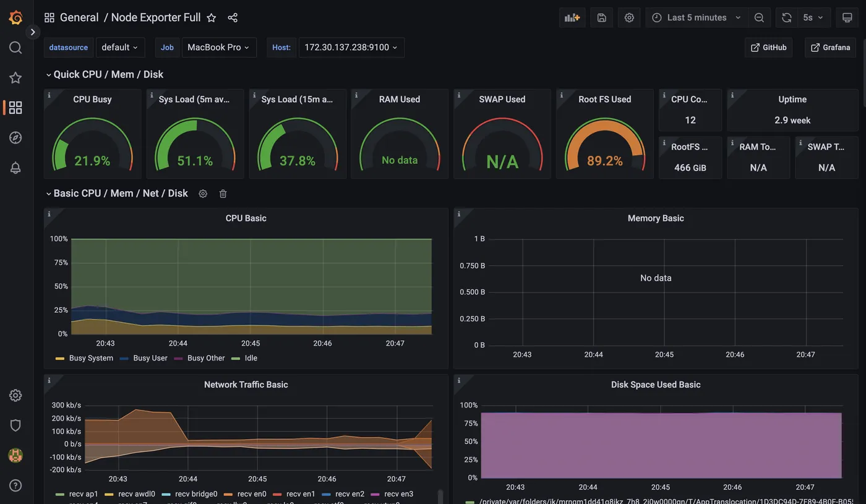Open the CPU Busy panel title menu

point(92,99)
